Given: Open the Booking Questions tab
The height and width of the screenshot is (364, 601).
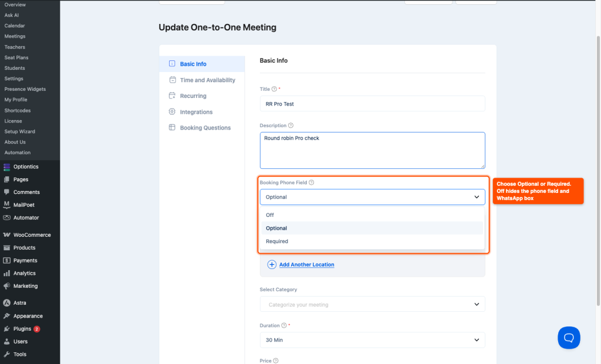Looking at the screenshot, I should [x=202, y=128].
